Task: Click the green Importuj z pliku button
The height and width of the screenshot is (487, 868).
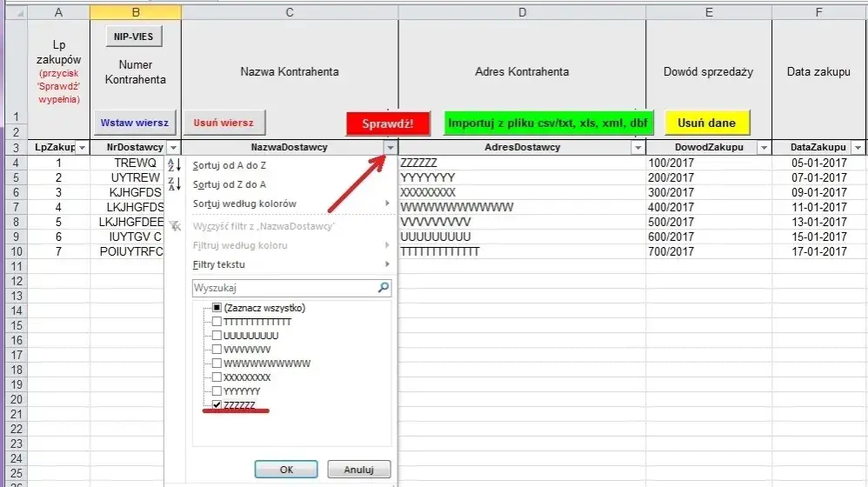Action: [x=548, y=123]
